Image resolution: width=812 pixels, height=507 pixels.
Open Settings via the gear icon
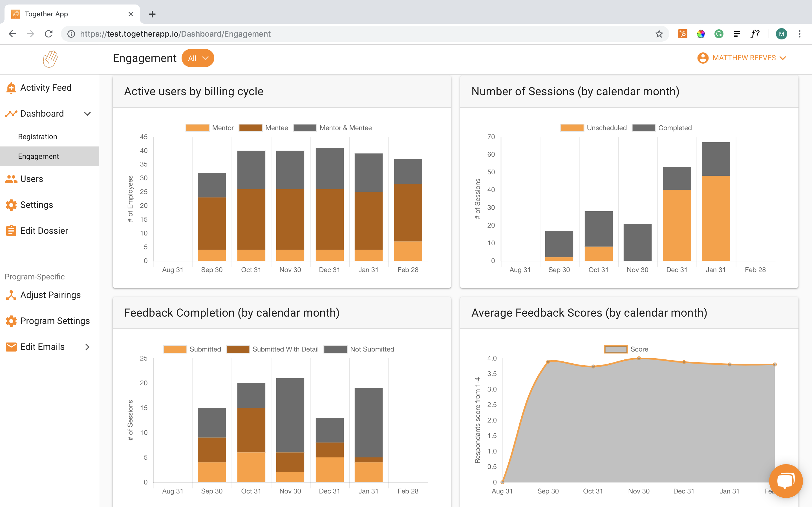pyautogui.click(x=11, y=205)
